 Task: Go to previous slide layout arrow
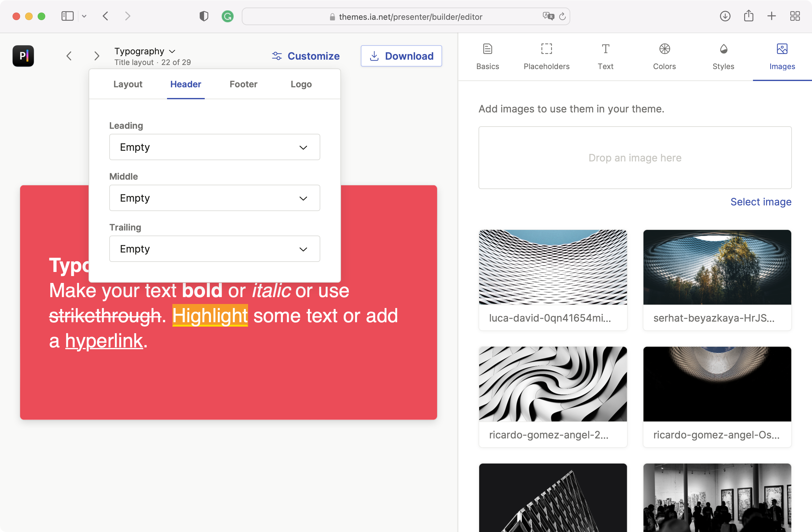point(69,56)
